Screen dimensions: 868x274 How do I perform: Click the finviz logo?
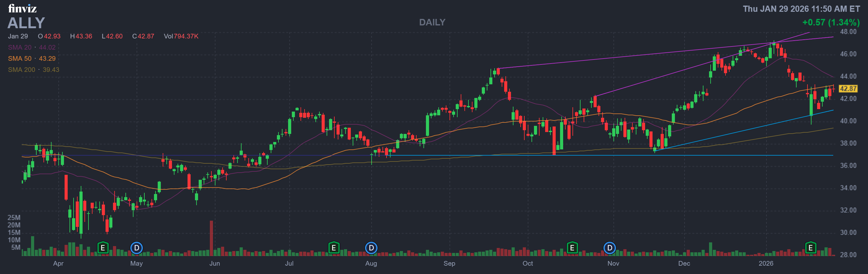22,8
